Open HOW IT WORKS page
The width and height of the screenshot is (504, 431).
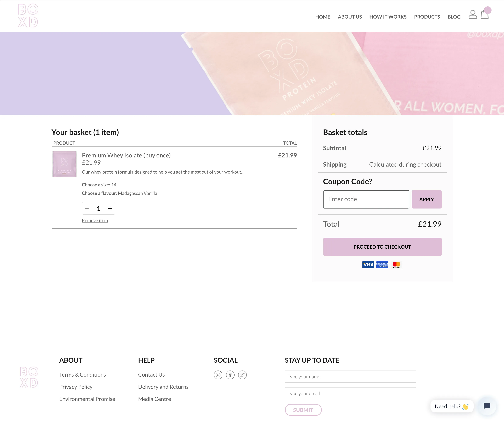pos(388,17)
